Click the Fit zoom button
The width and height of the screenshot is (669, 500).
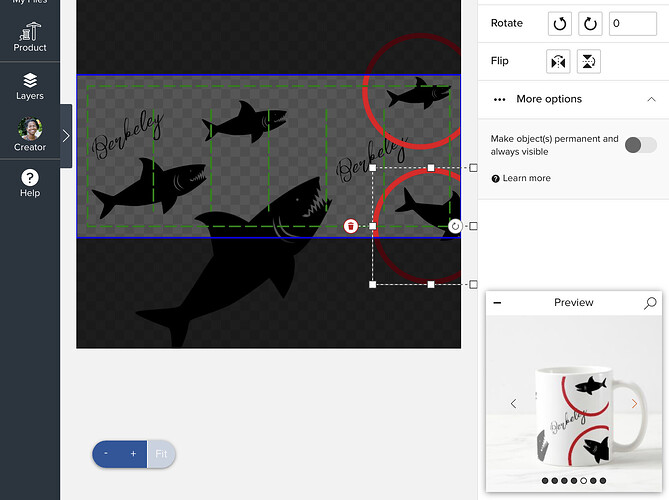click(161, 454)
